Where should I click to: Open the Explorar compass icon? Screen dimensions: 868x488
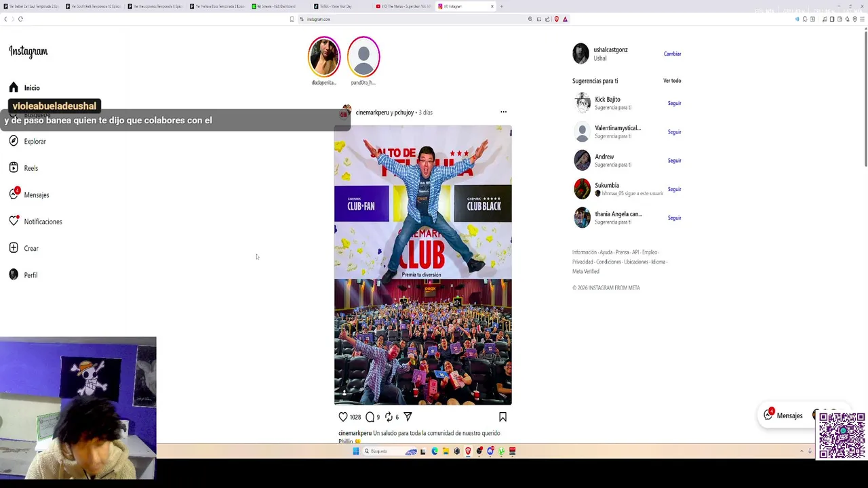[14, 141]
